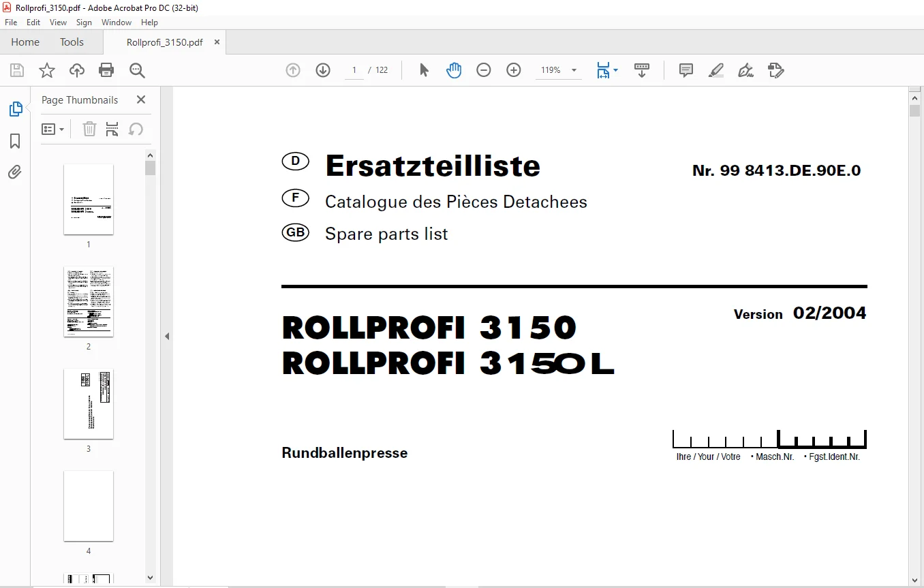Add a comment with the sticky note icon
Image resolution: width=924 pixels, height=588 pixels.
[686, 70]
